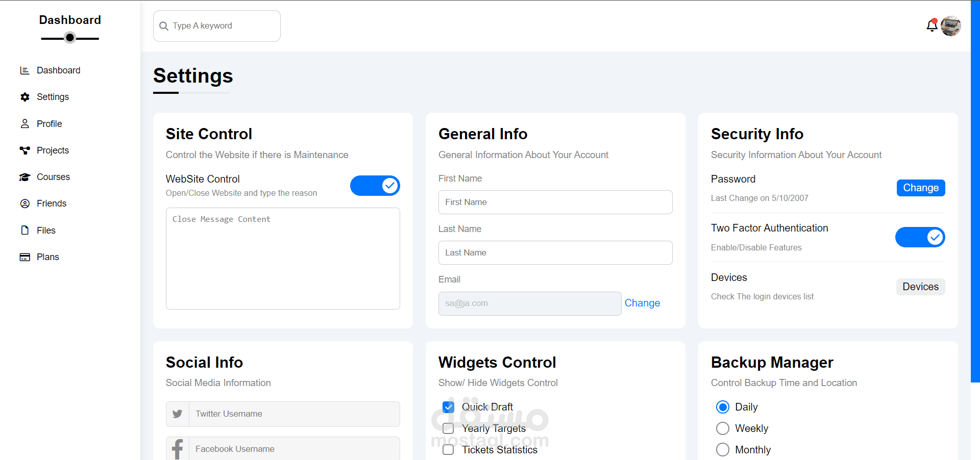Viewport: 980px width, 460px height.
Task: Click the Settings gear icon in the sidebar
Action: tap(24, 97)
